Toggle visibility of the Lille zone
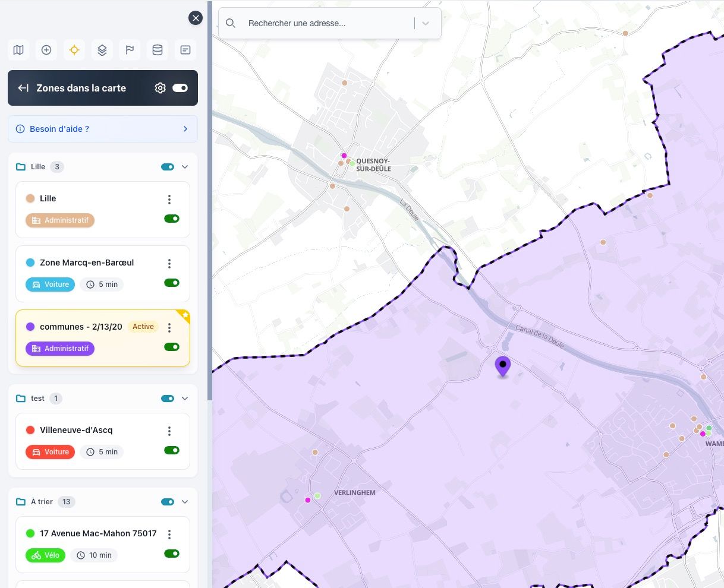This screenshot has height=588, width=724. [172, 219]
